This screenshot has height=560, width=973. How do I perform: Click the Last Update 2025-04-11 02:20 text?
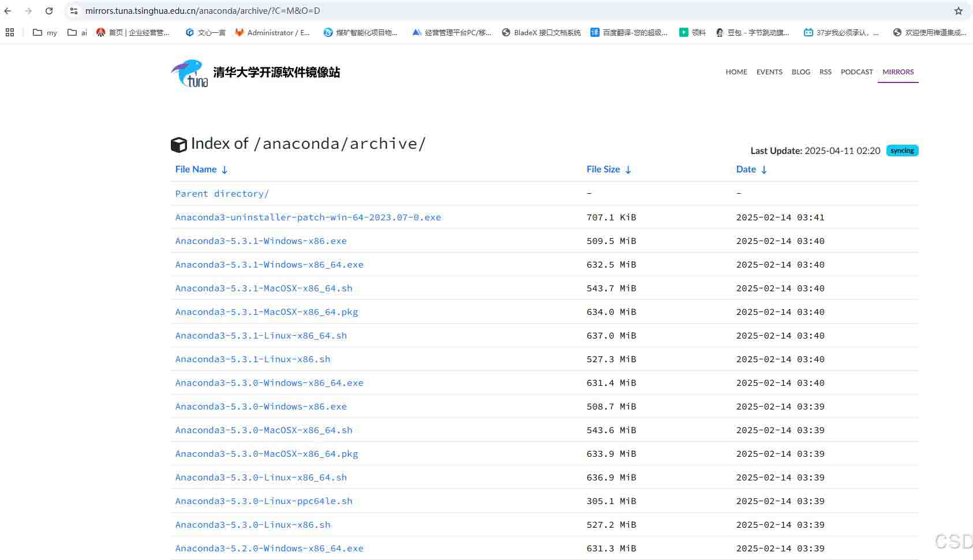(x=815, y=151)
